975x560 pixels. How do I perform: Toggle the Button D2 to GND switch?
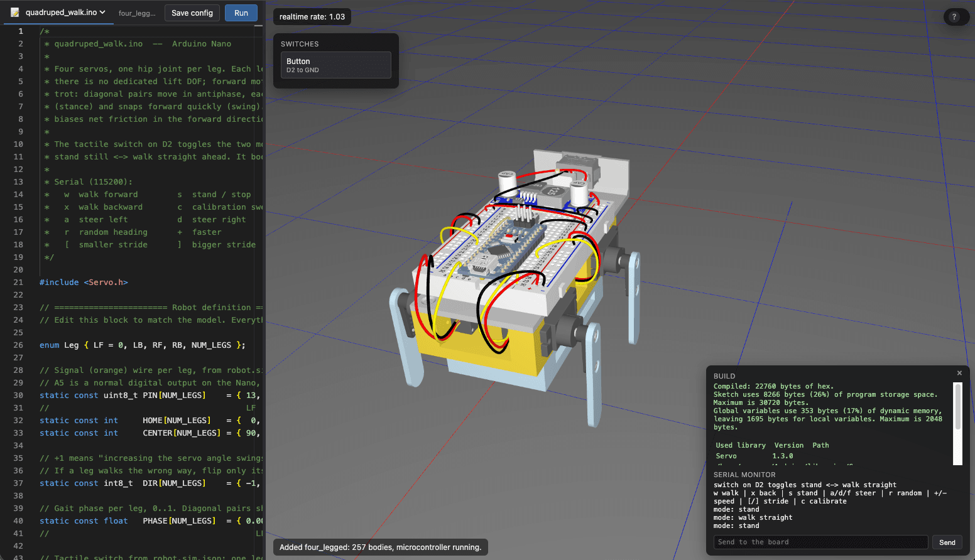(336, 65)
